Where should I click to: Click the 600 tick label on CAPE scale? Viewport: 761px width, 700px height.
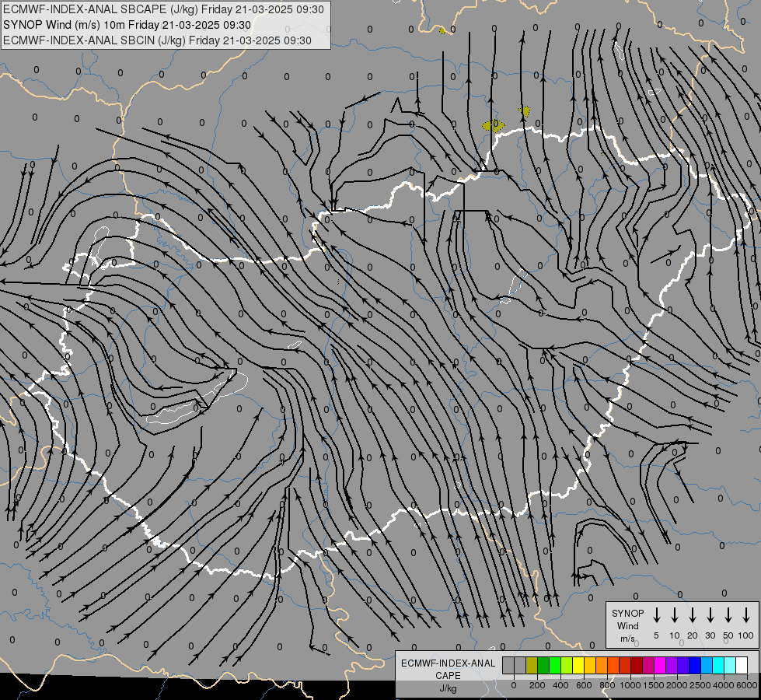pyautogui.click(x=584, y=685)
